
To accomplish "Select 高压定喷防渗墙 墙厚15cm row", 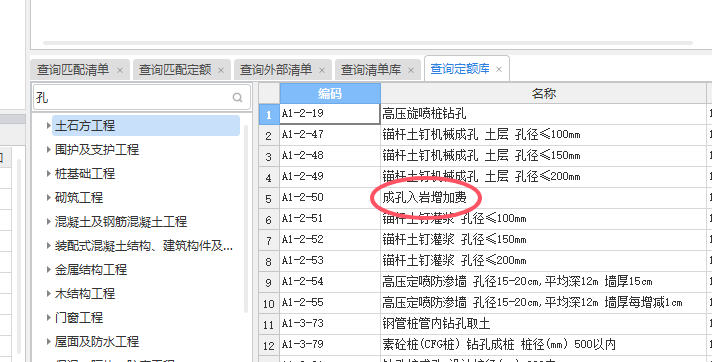I will click(x=544, y=282).
